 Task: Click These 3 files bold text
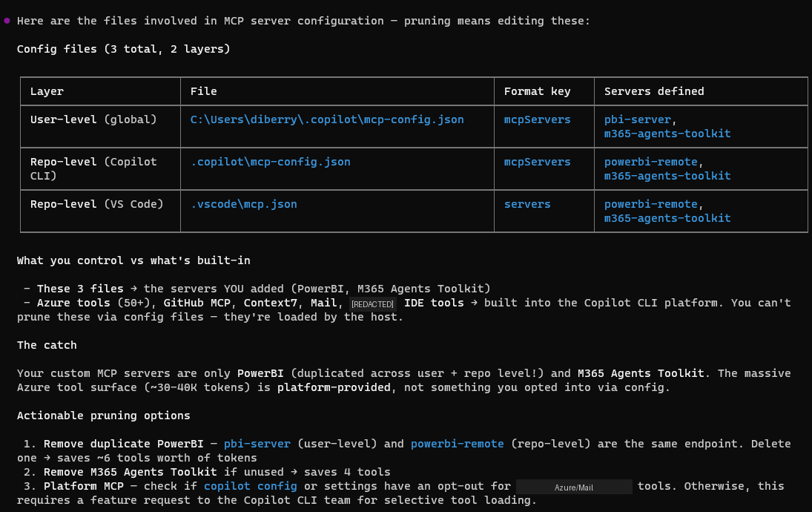pyautogui.click(x=80, y=289)
